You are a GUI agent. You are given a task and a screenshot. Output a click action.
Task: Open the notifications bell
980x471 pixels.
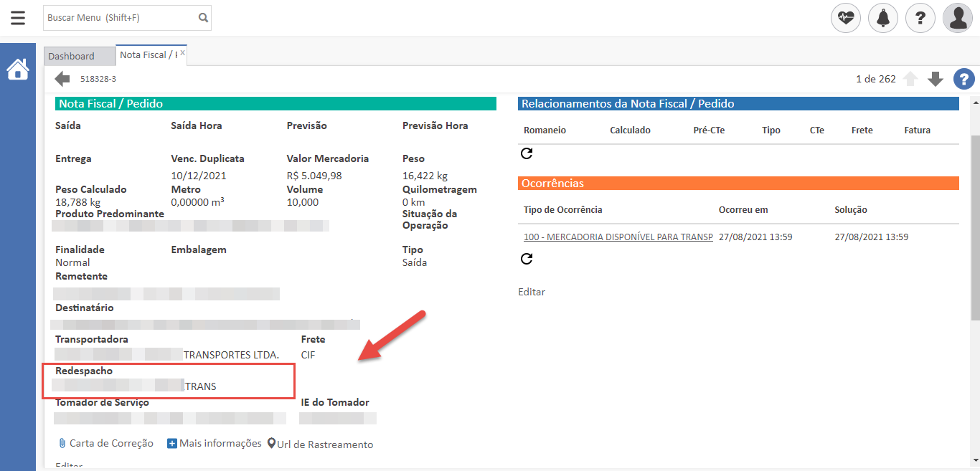(x=883, y=18)
